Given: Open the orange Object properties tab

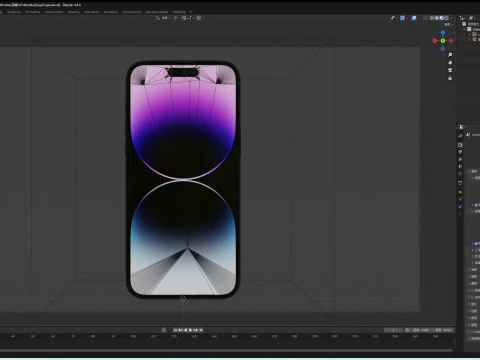Looking at the screenshot, I should coord(460,192).
